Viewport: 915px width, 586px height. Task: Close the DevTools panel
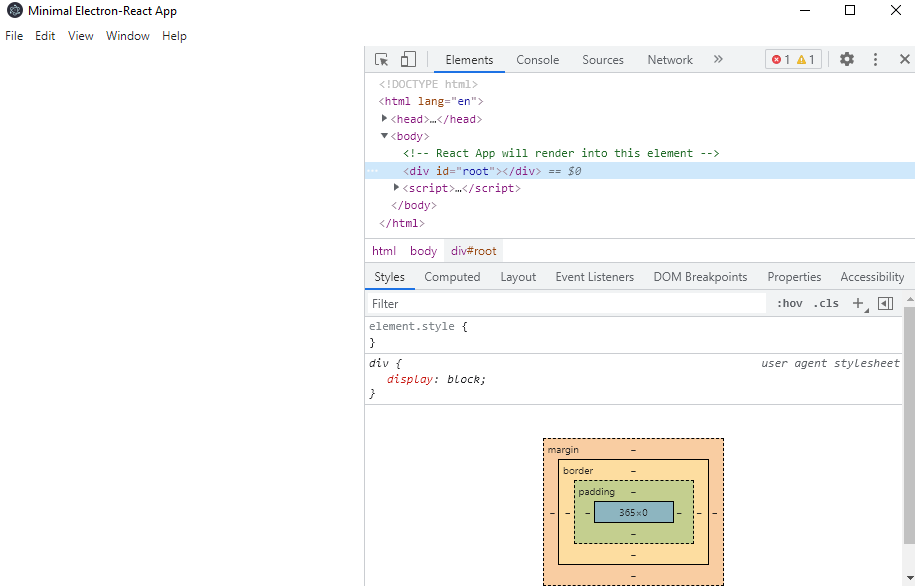[904, 59]
